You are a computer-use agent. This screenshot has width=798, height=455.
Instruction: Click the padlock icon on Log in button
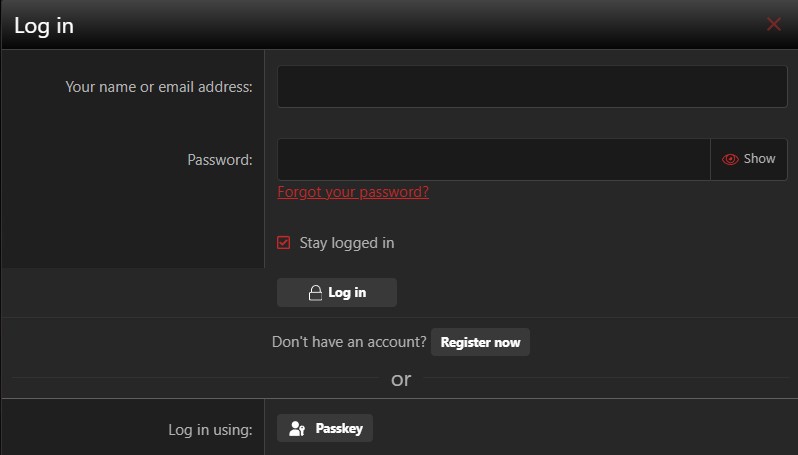click(x=315, y=293)
